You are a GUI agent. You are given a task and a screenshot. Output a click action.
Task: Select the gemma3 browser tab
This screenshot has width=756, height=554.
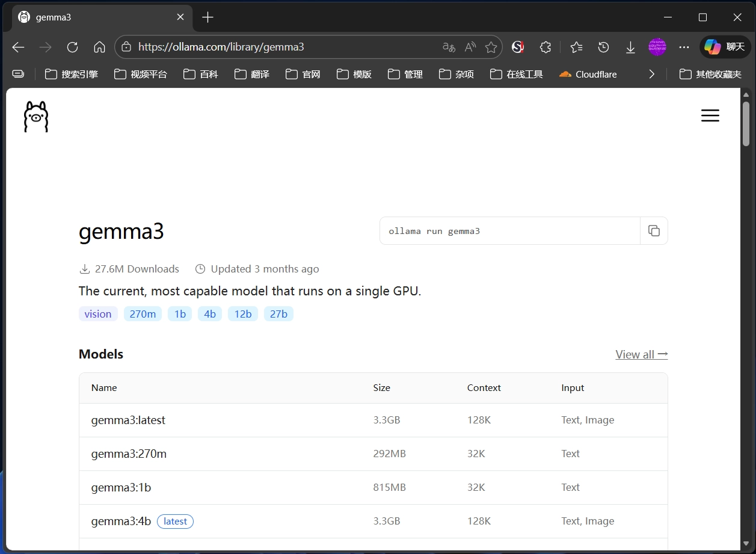tap(102, 17)
